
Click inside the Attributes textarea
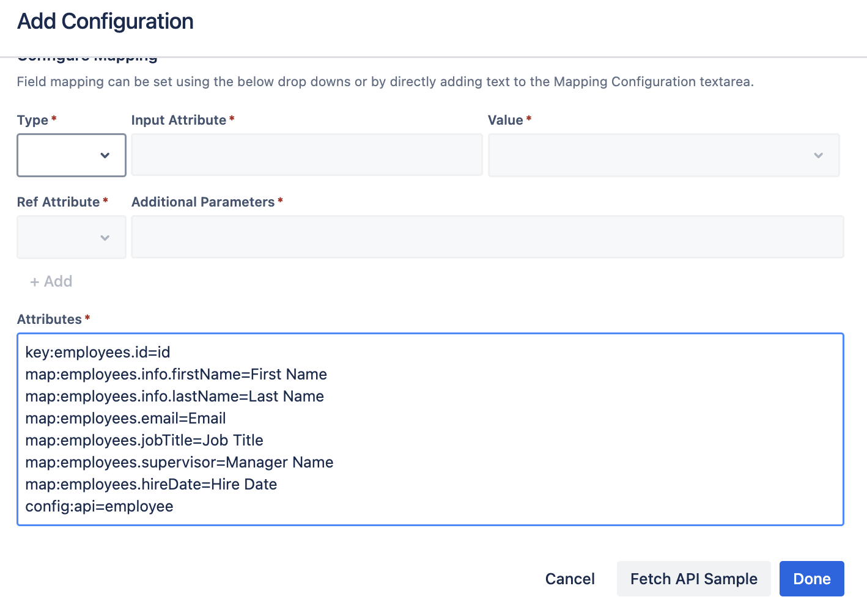430,429
